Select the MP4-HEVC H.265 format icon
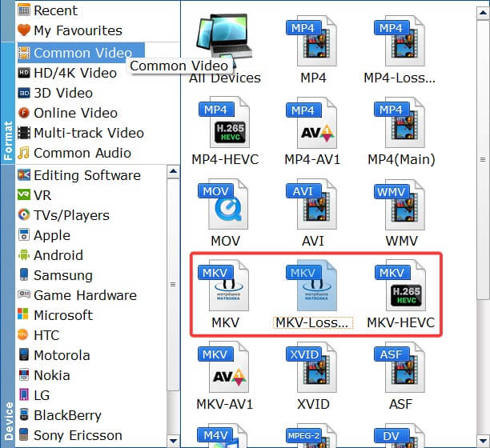Image resolution: width=490 pixels, height=448 pixels. [x=225, y=122]
